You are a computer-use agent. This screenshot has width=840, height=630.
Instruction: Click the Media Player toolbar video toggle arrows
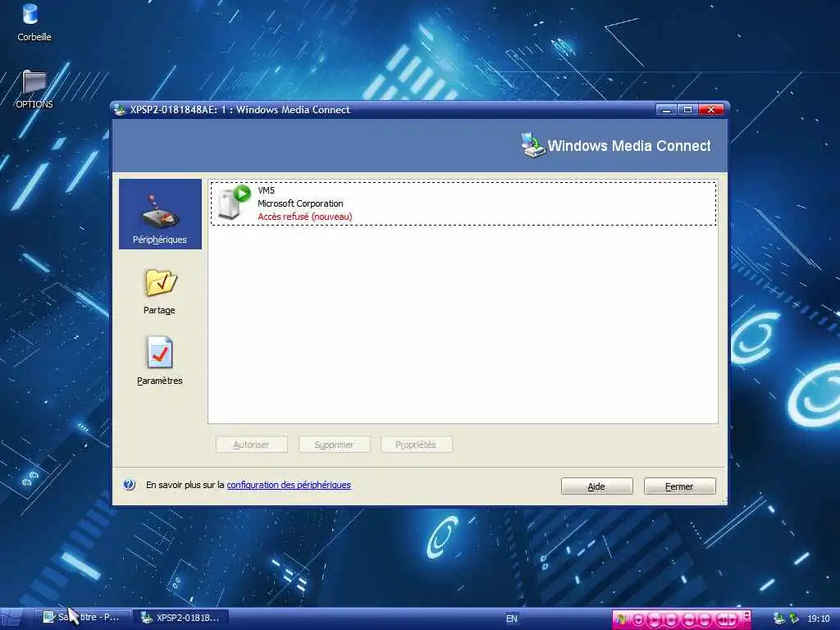point(746,615)
